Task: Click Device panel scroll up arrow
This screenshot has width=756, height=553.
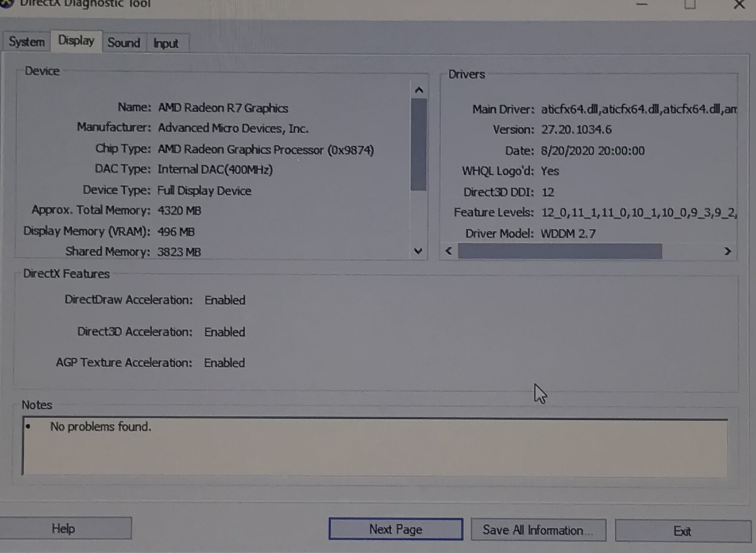Action: coord(419,90)
